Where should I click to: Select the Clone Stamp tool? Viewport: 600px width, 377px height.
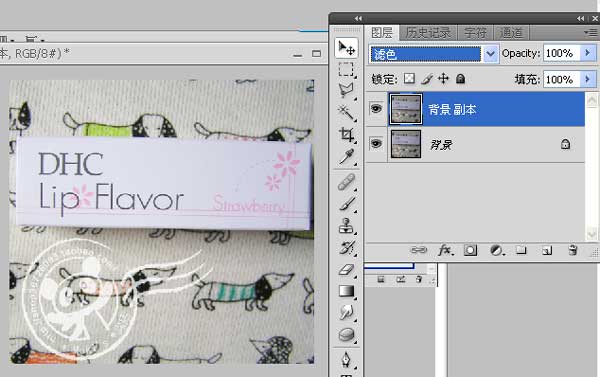346,225
